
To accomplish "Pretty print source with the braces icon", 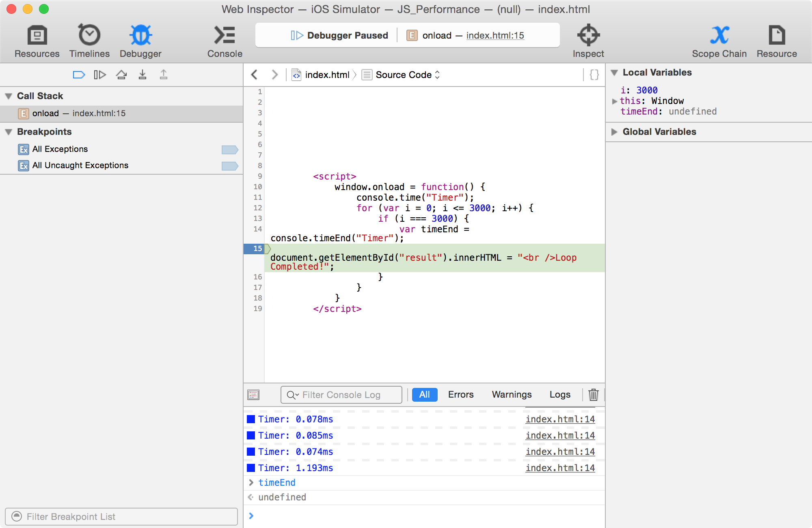I will click(594, 75).
